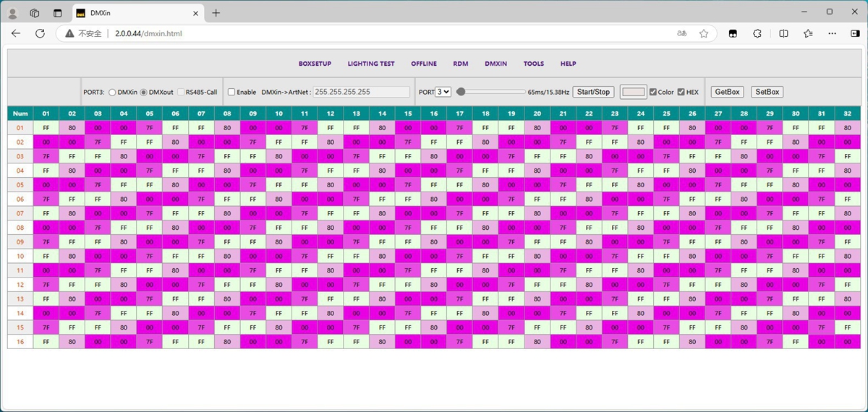Tick the Enable DMXin->ArtNet checkbox
The image size is (868, 412).
point(231,93)
